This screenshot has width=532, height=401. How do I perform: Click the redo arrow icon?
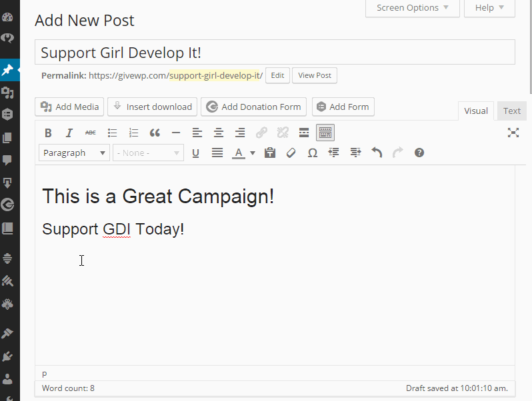coord(398,153)
